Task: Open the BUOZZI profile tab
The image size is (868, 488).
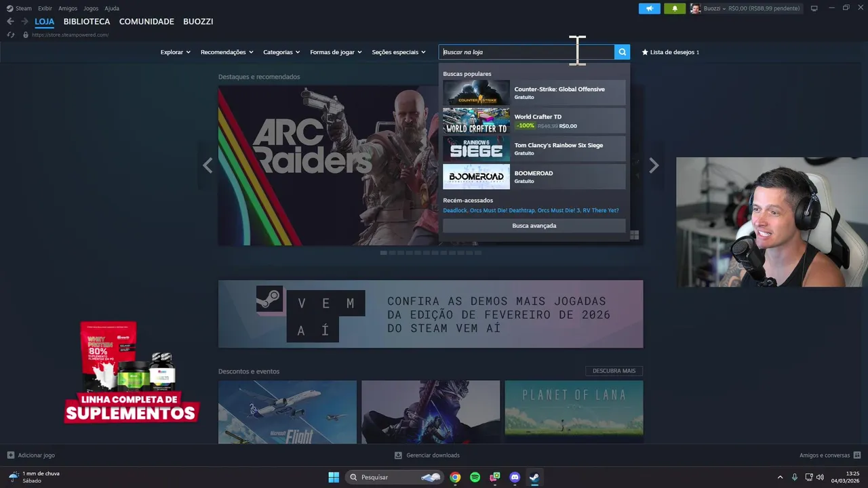Action: point(198,22)
